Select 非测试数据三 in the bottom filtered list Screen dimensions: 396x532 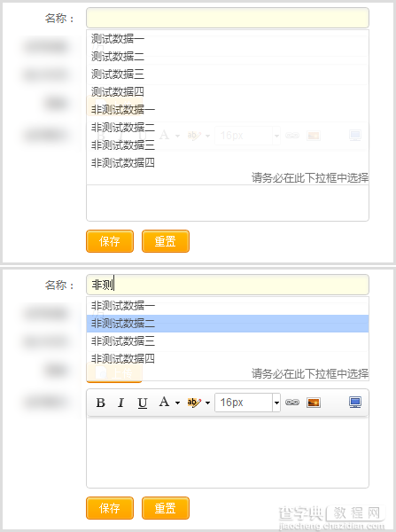tap(228, 341)
